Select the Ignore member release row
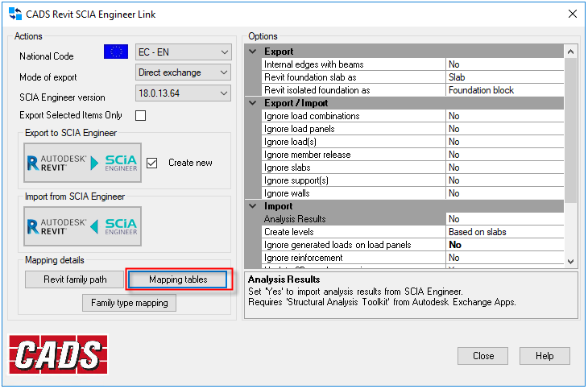Image resolution: width=588 pixels, height=389 pixels. 412,155
